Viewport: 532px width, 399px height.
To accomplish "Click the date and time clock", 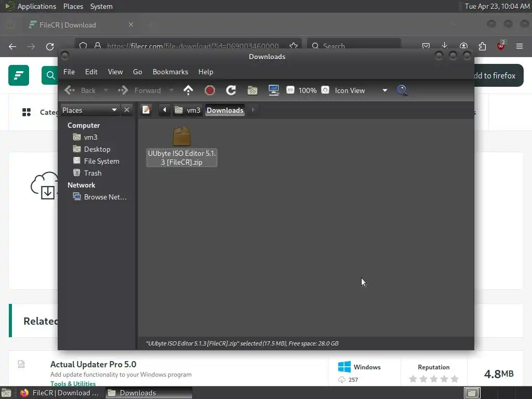I will click(497, 6).
